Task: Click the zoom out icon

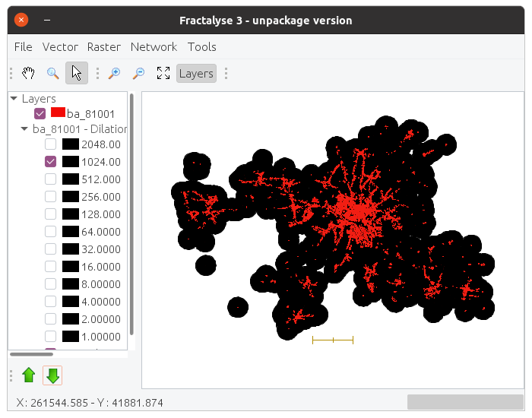Action: pos(138,73)
